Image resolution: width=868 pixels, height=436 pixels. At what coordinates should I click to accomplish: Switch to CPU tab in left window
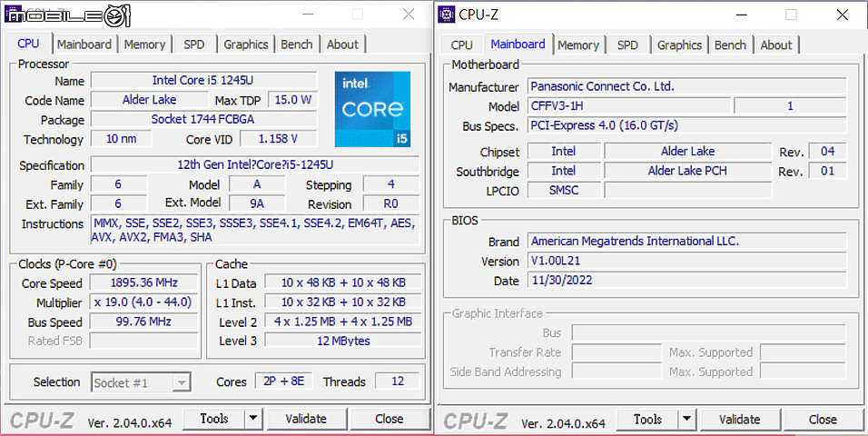pyautogui.click(x=28, y=44)
